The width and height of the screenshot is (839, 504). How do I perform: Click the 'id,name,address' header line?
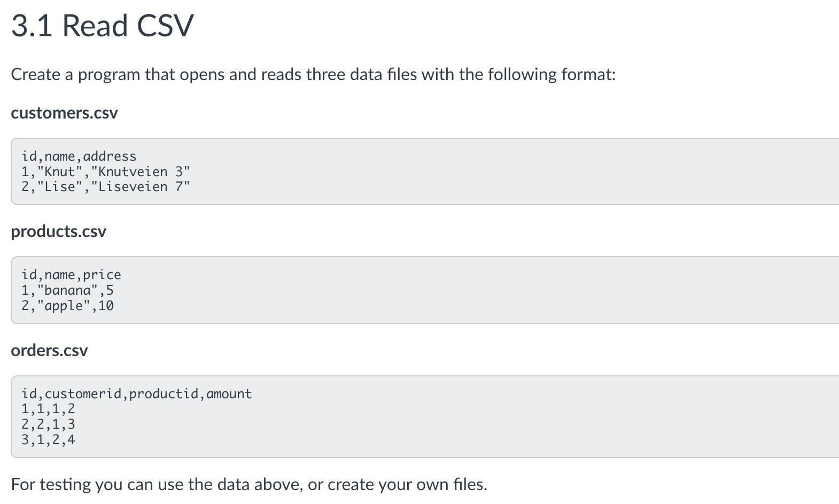(79, 156)
